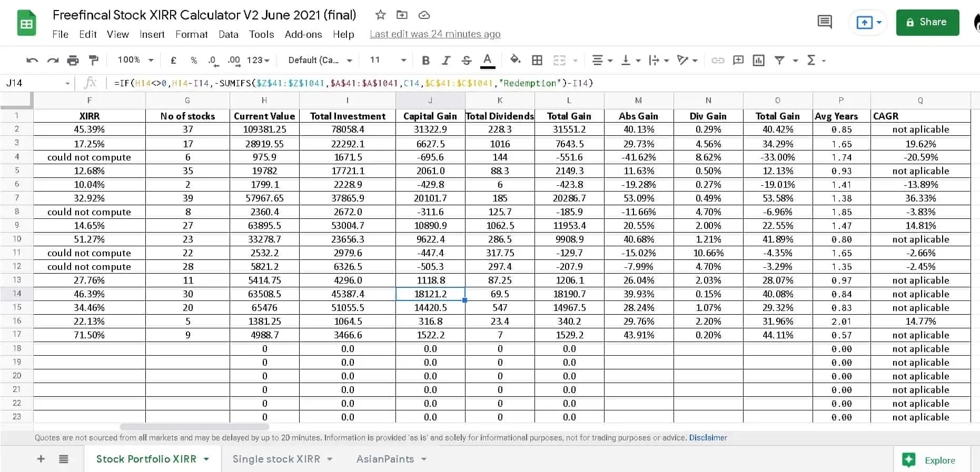
Task: Increase decimal places icon
Action: point(234,61)
